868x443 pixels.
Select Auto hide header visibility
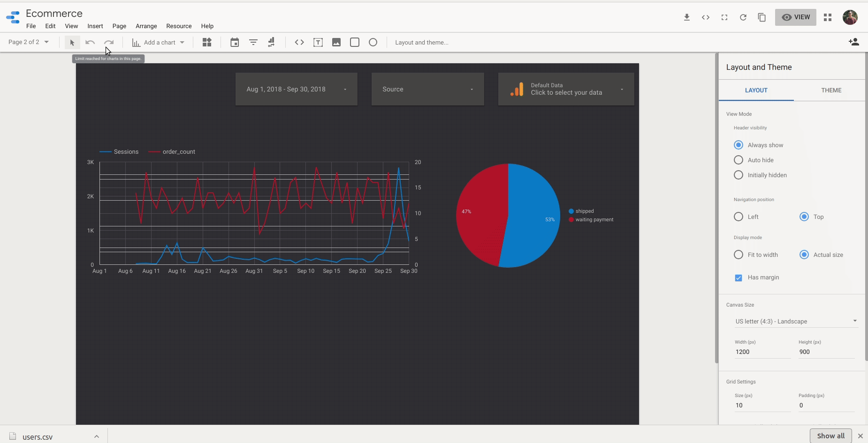click(739, 160)
